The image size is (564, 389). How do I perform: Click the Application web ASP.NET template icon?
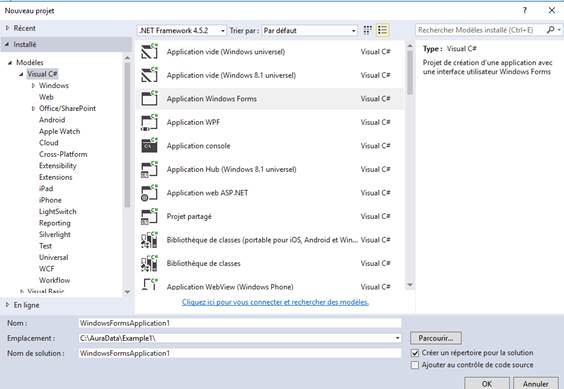click(x=149, y=193)
